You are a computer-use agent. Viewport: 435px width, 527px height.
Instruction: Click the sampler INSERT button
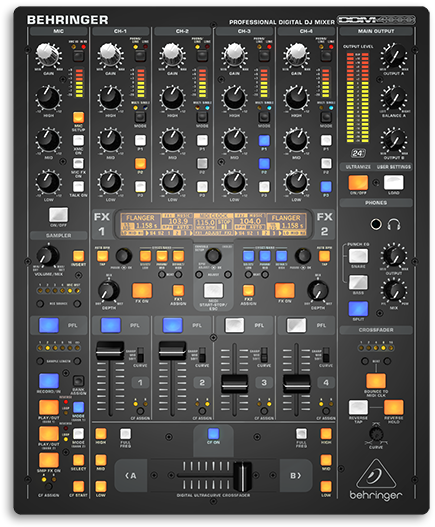(x=78, y=256)
